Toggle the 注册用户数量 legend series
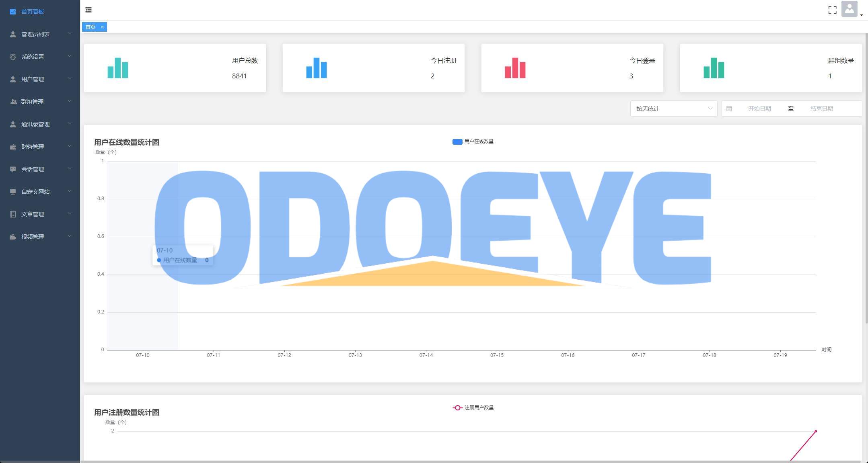This screenshot has height=463, width=868. click(x=473, y=408)
